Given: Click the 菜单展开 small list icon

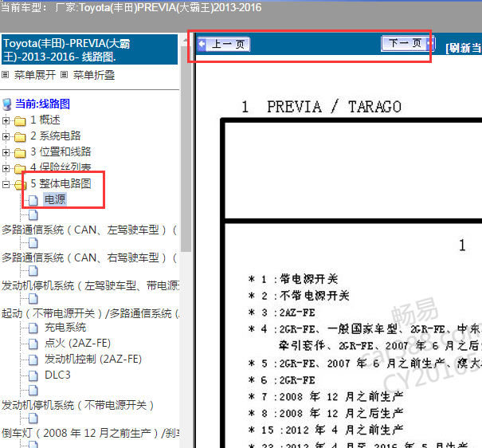Looking at the screenshot, I should click(x=6, y=75).
